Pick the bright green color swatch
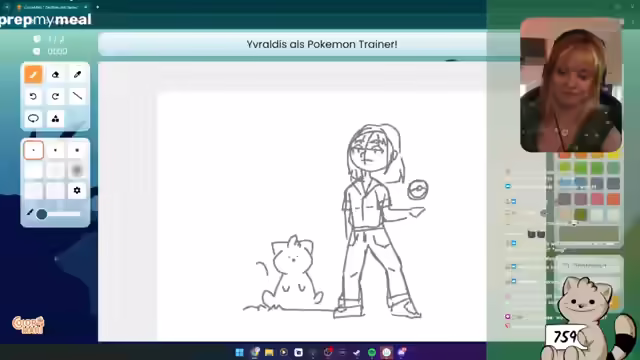This screenshot has height=360, width=640. coord(581,167)
